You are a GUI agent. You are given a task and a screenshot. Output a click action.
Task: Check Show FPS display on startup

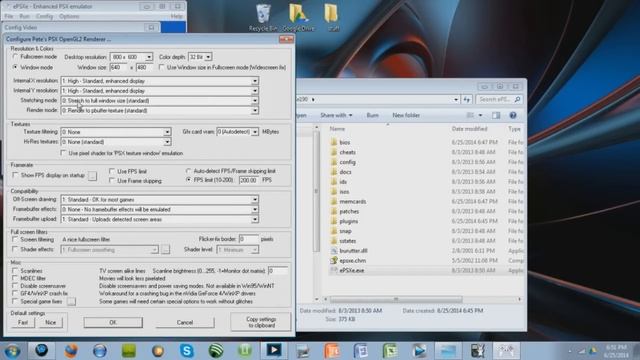point(16,175)
